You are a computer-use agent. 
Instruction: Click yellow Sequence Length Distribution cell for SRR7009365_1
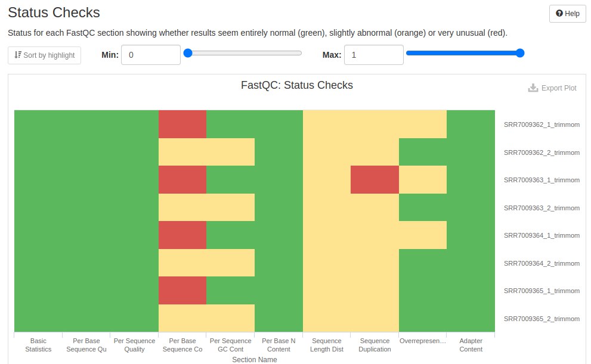coord(327,290)
